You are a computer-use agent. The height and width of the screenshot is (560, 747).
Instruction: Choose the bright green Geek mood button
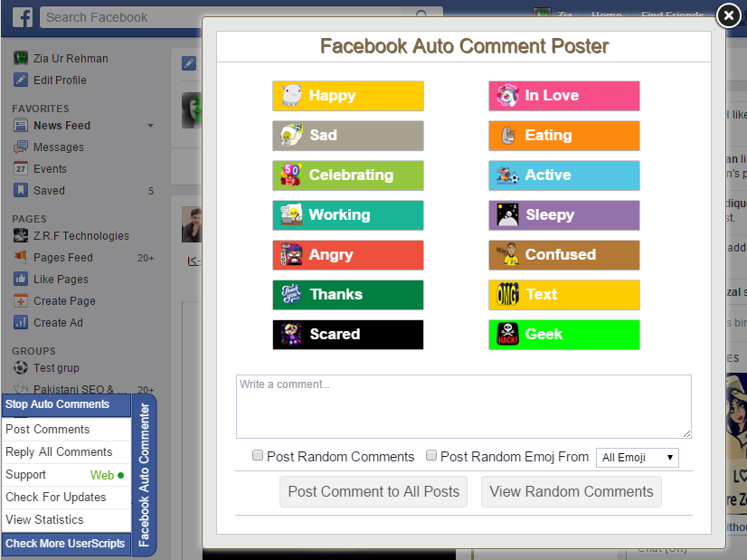564,335
